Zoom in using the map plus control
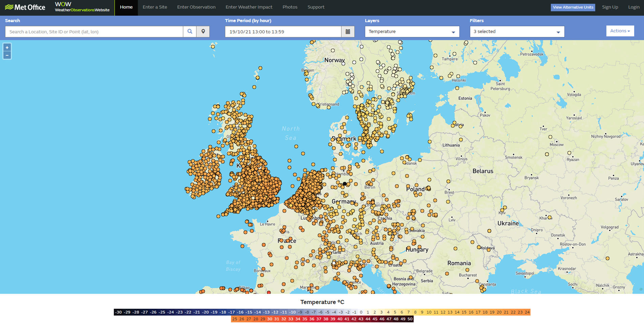 point(7,47)
